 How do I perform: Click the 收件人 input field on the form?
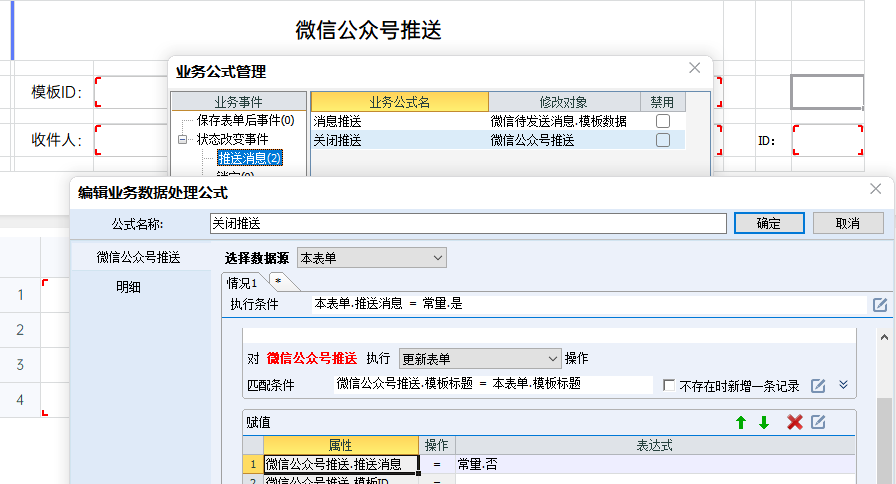pos(131,140)
